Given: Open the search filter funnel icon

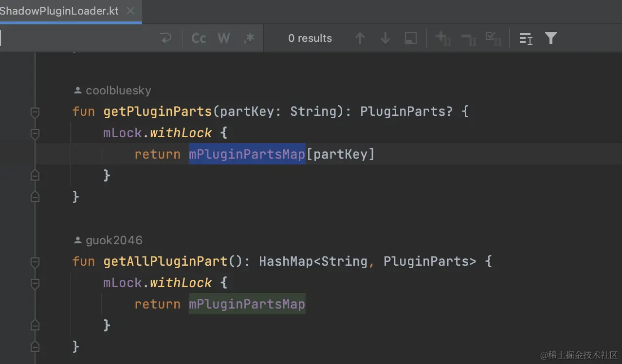Looking at the screenshot, I should [551, 38].
